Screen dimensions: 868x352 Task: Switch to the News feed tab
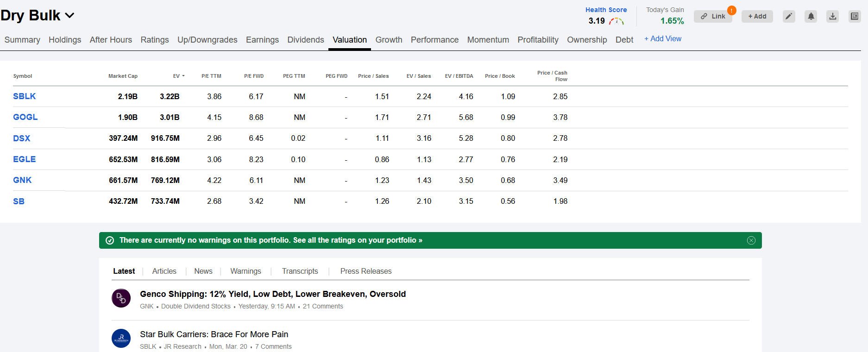pyautogui.click(x=203, y=271)
